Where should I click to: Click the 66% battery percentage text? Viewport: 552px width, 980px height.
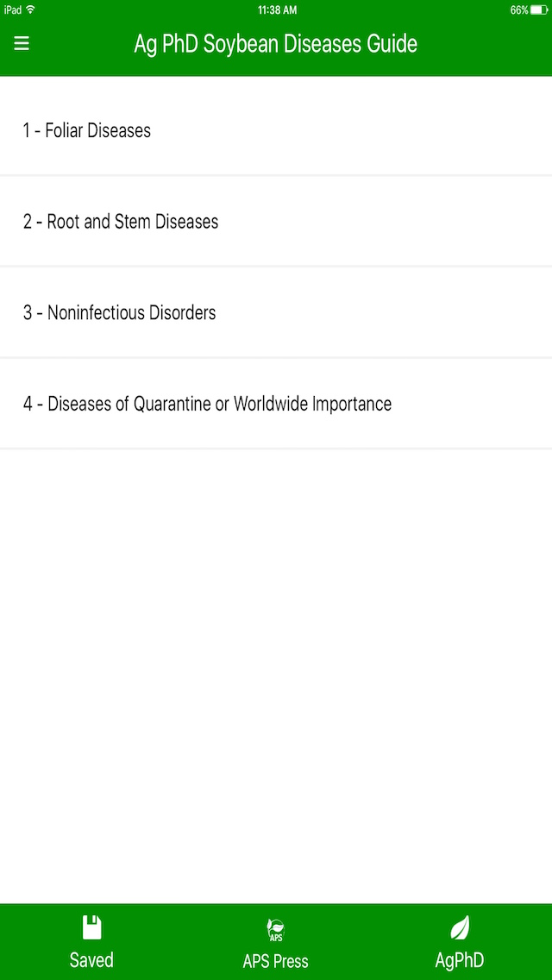coord(518,9)
